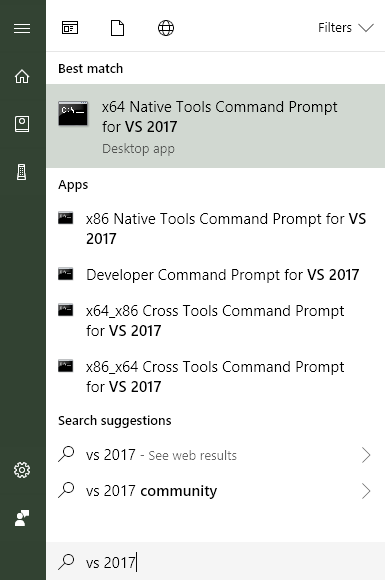
Task: Open x64_x86 Cross Tools Command Prompt
Action: pos(216,321)
